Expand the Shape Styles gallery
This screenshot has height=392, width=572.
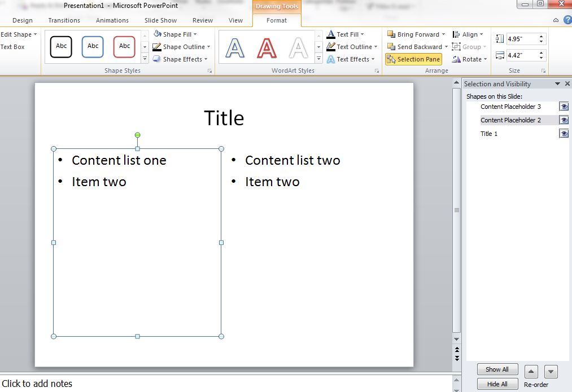(x=146, y=59)
